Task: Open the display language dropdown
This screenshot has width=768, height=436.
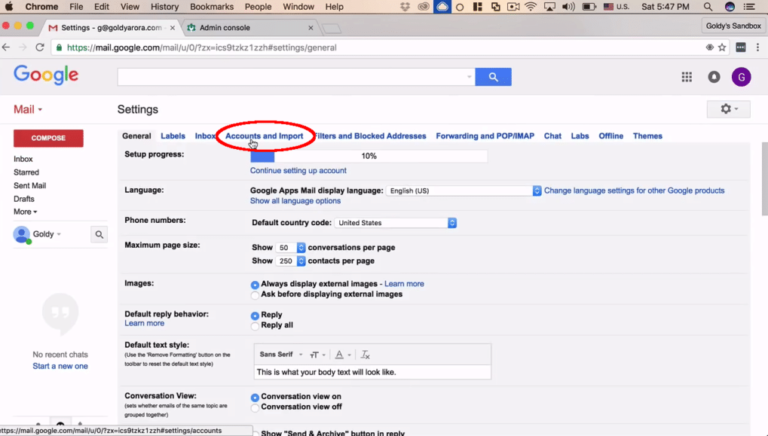Action: [x=464, y=191]
